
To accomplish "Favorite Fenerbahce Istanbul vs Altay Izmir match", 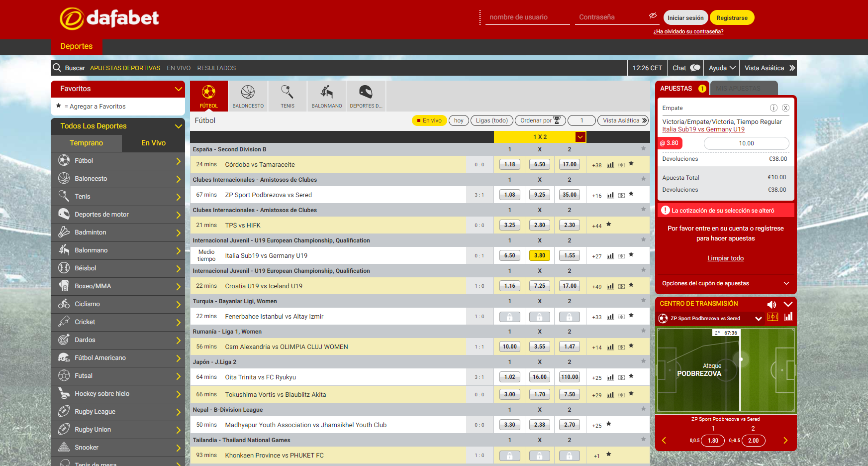I will pos(631,315).
